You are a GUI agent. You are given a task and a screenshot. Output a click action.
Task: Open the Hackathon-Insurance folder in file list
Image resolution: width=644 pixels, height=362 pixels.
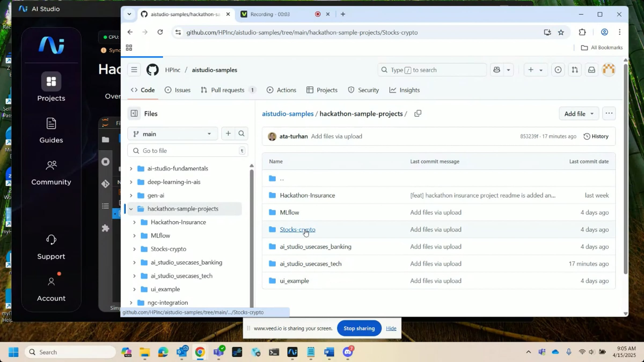[x=308, y=195]
